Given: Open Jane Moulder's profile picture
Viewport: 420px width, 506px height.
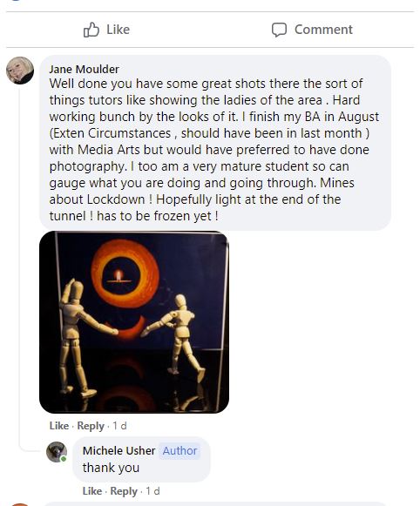Looking at the screenshot, I should 20,71.
